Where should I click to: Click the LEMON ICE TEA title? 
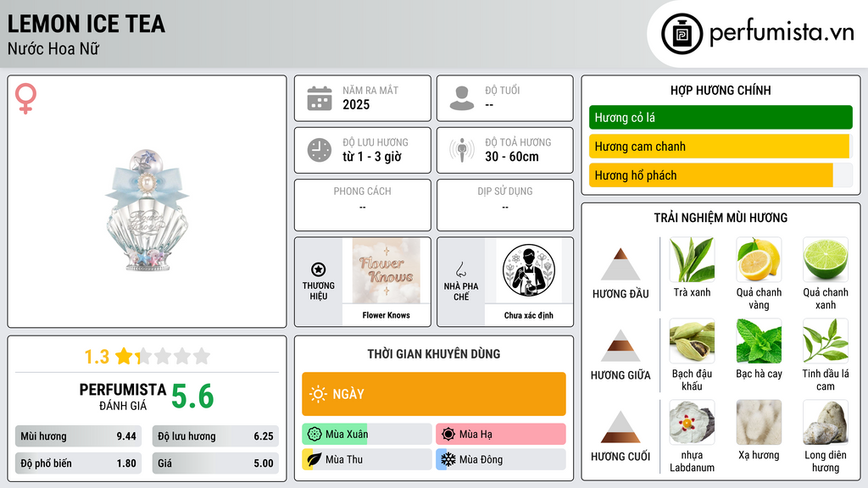pyautogui.click(x=86, y=24)
